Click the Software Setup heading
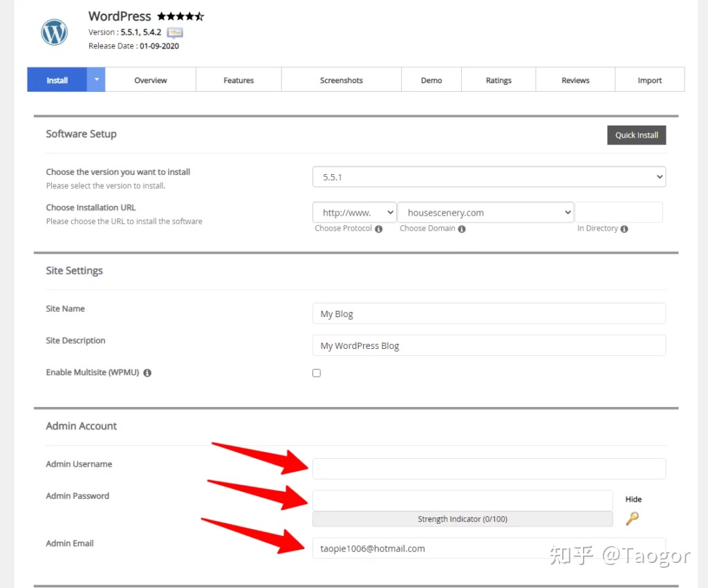 82,134
